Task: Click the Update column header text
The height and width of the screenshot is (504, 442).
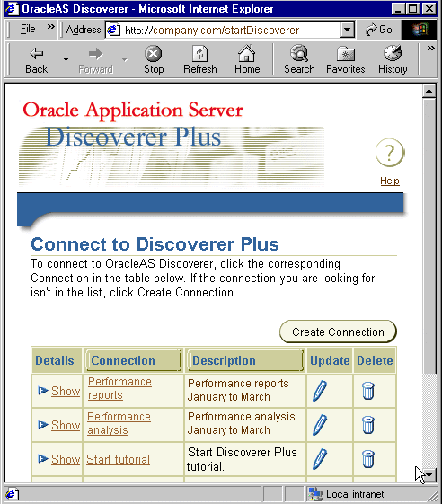Action: (330, 360)
